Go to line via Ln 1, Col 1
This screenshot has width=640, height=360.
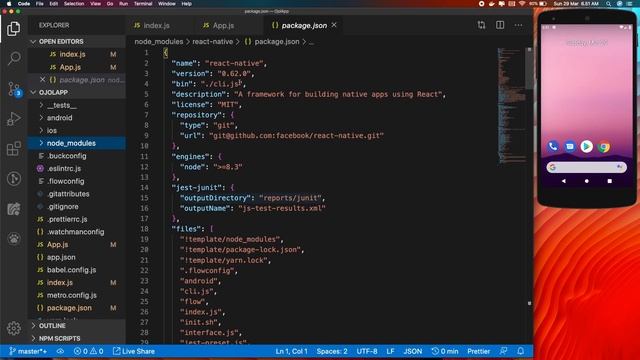(x=291, y=351)
